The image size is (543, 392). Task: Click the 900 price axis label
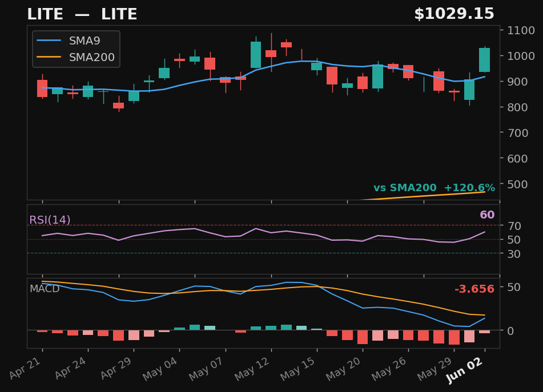(x=518, y=82)
